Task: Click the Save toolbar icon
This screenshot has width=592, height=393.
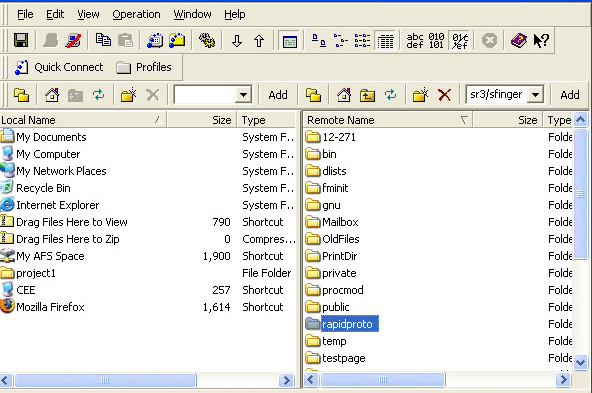Action: [21, 40]
